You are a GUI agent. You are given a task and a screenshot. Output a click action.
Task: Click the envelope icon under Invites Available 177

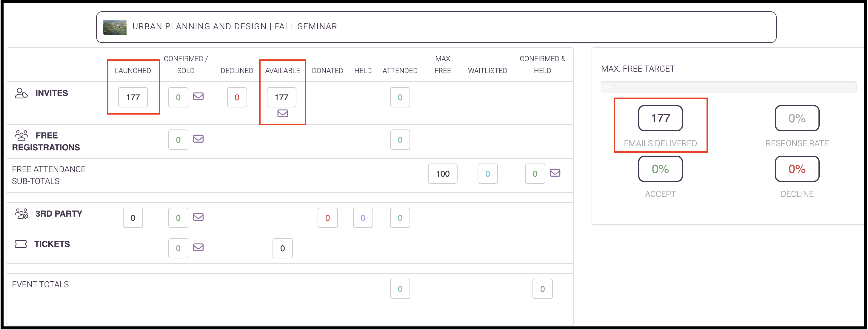point(282,113)
